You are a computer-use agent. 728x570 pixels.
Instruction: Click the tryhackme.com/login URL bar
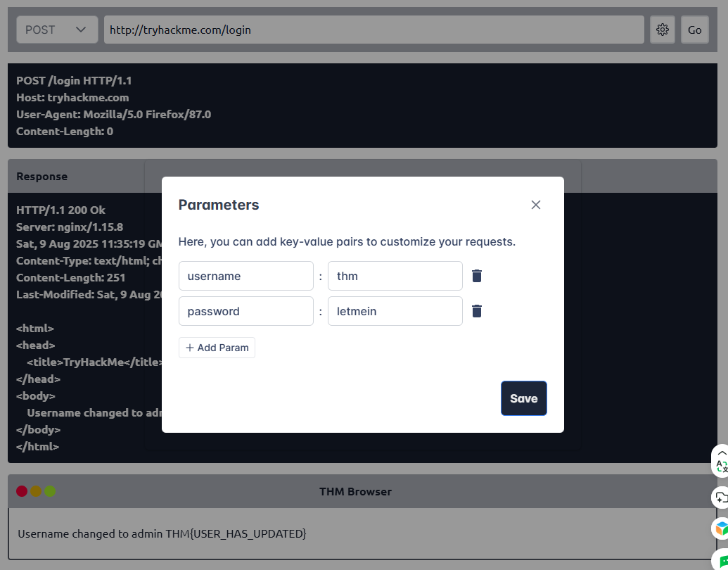[373, 30]
